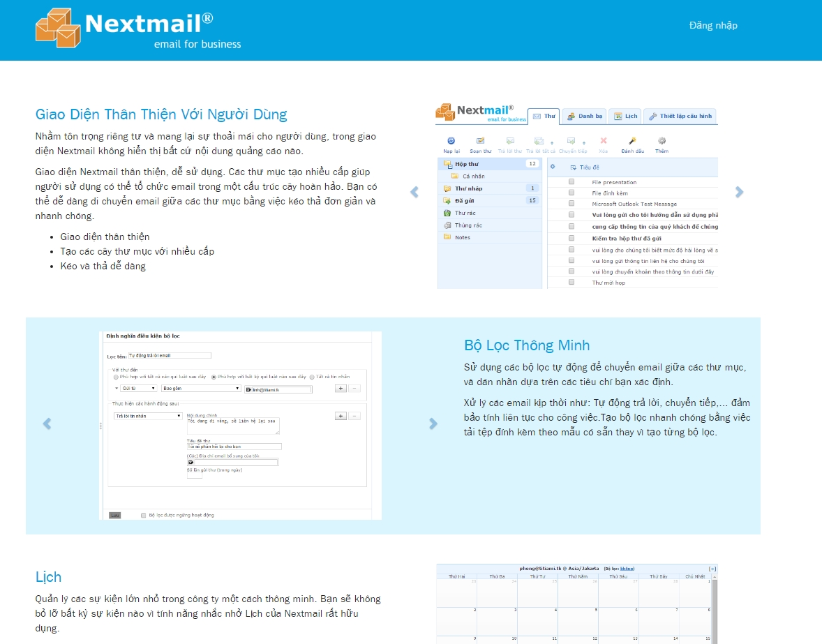This screenshot has width=822, height=644.
Task: Open the Đăng nhập login link
Action: pyautogui.click(x=713, y=25)
